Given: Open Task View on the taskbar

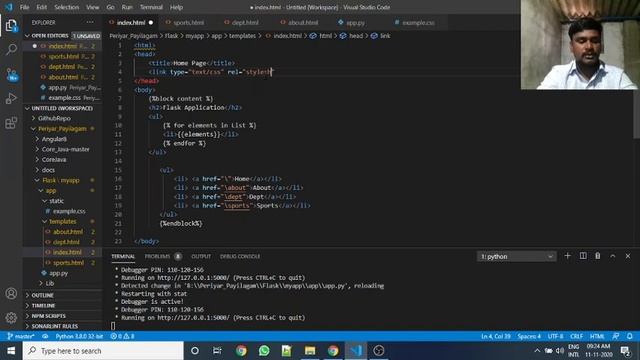Looking at the screenshot, I should tap(217, 351).
